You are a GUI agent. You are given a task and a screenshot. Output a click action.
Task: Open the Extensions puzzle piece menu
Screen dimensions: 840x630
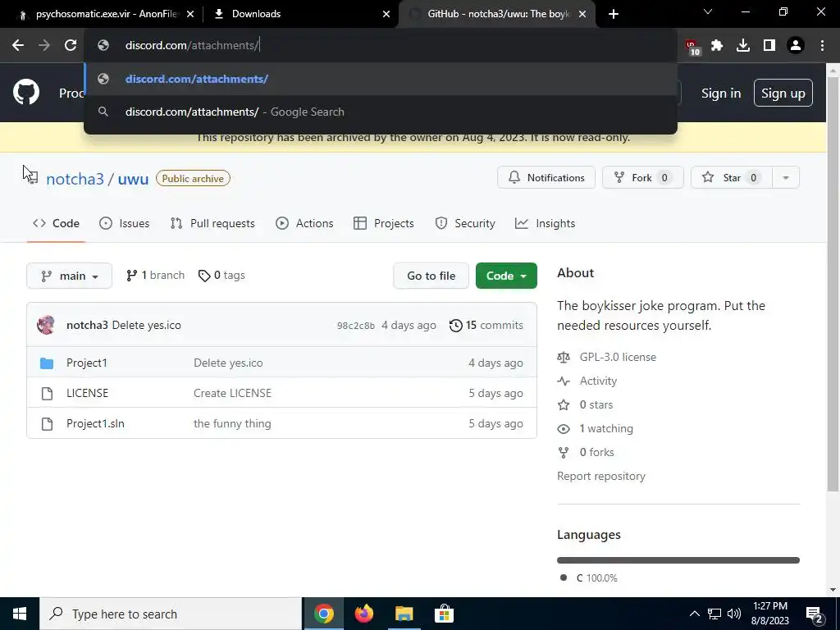pyautogui.click(x=717, y=46)
